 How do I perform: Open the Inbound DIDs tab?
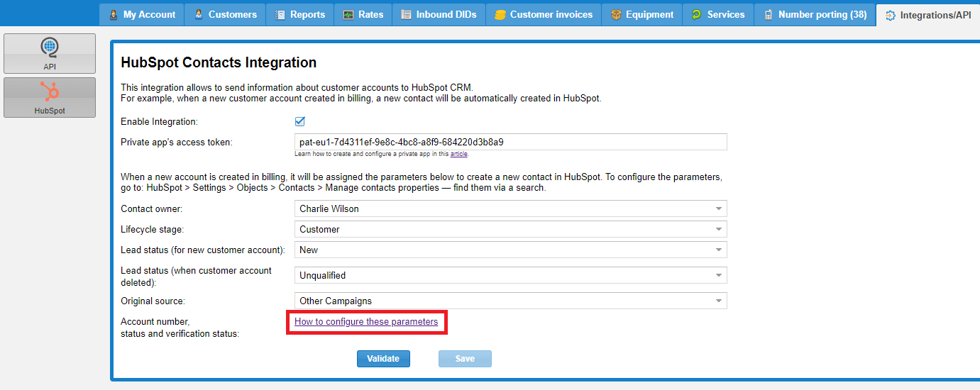click(x=439, y=14)
